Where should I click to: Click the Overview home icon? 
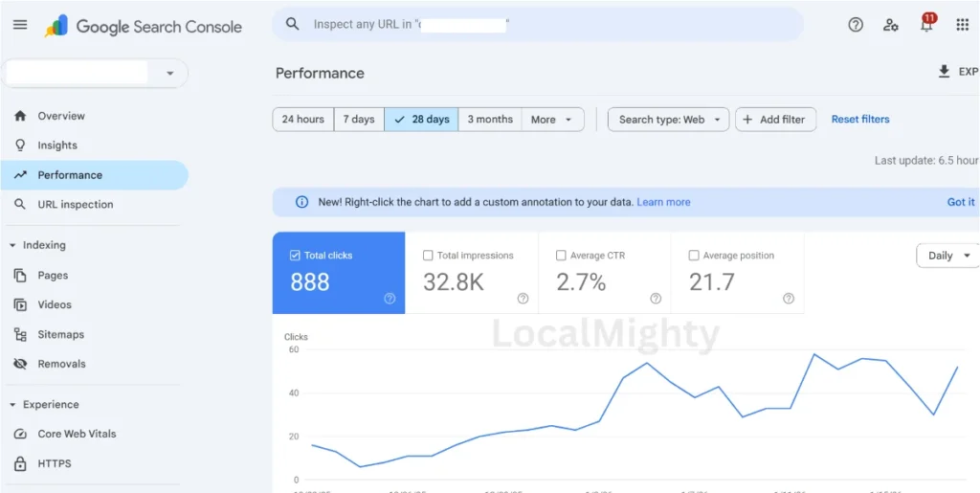coord(20,116)
